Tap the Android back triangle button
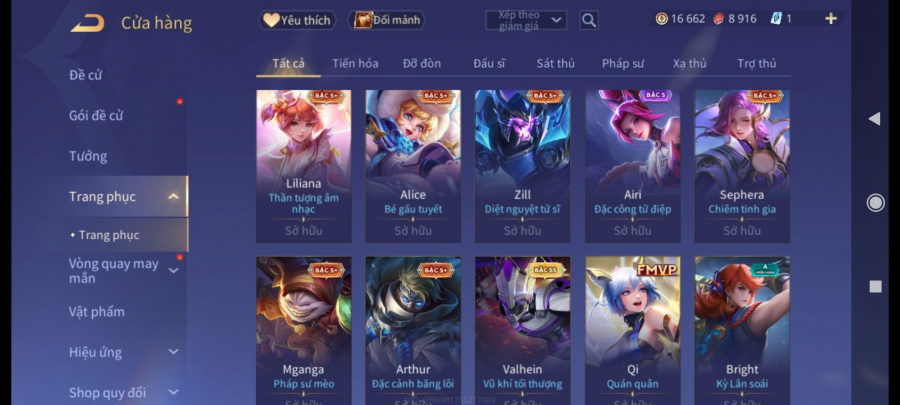Image resolution: width=900 pixels, height=405 pixels. tap(874, 119)
